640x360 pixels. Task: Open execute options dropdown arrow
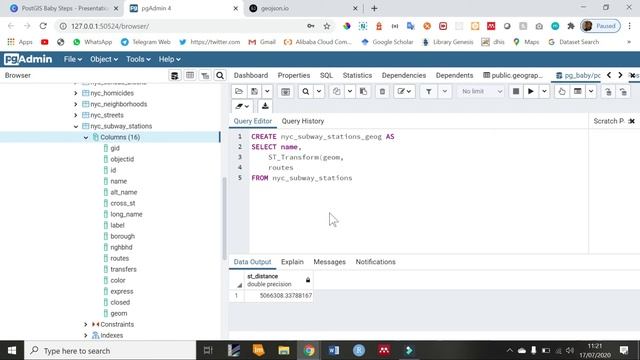[x=544, y=91]
